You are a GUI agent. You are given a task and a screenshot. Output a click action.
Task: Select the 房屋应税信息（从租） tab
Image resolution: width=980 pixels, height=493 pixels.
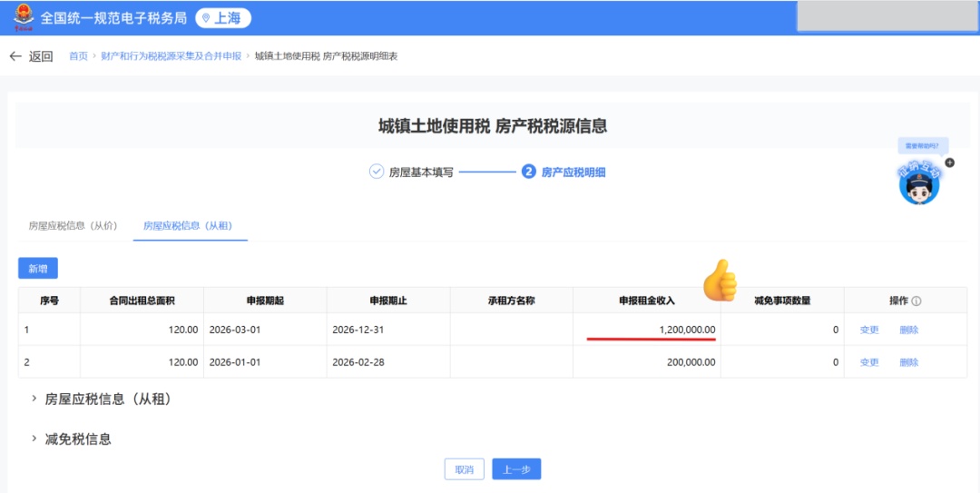pos(190,225)
